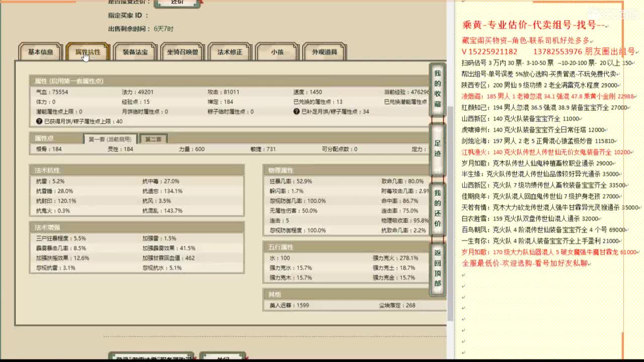Screen dimensions: 644x362
Task: Go to the 法术修正 tab
Action: (229, 52)
